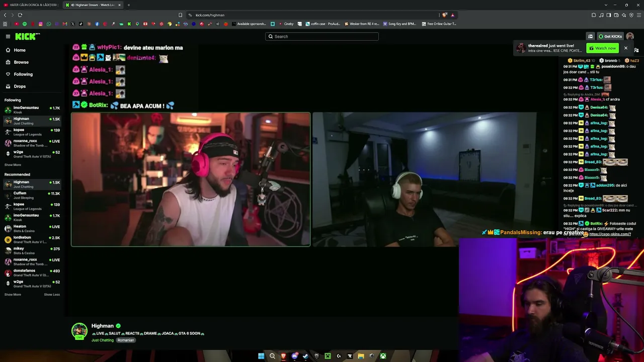Screen dimensions: 644x362
Task: Open Heaton channel in Recommended
Action: point(32,228)
